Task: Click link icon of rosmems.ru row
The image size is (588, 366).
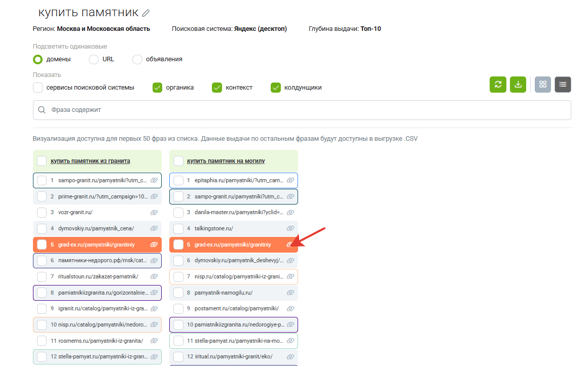Action: pos(154,341)
